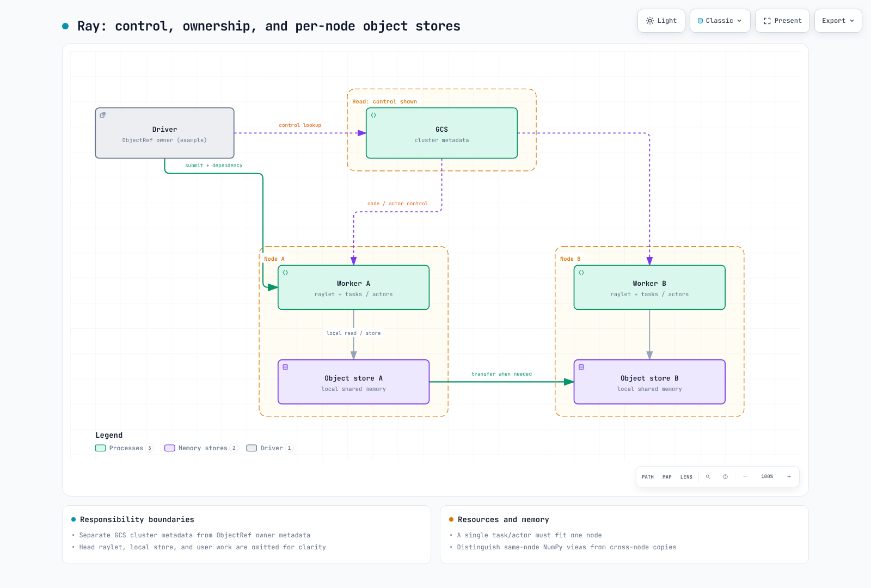Toggle the Driver legend filter
The height and width of the screenshot is (588, 871).
click(270, 448)
